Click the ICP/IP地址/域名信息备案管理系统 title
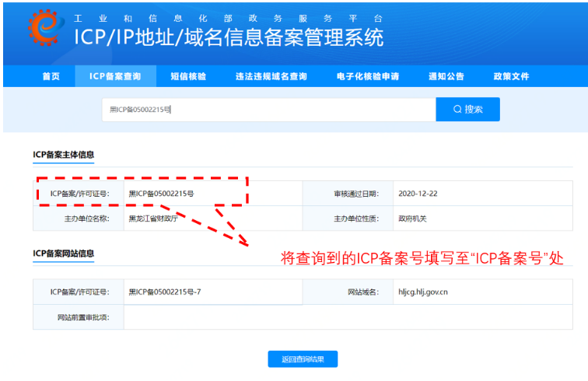Screen dimensions: 588x381 coord(229,37)
